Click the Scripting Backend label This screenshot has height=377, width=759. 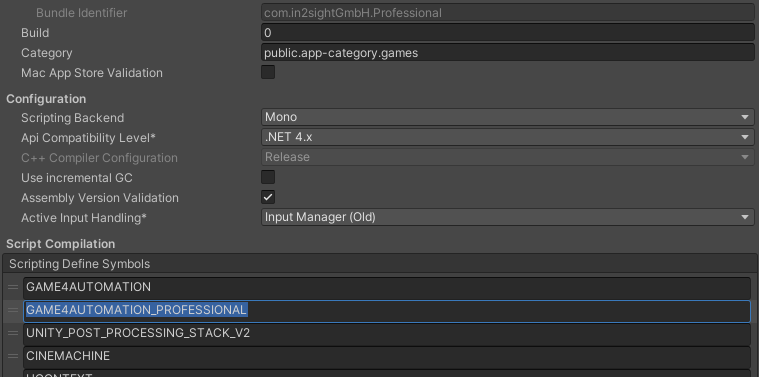point(73,118)
